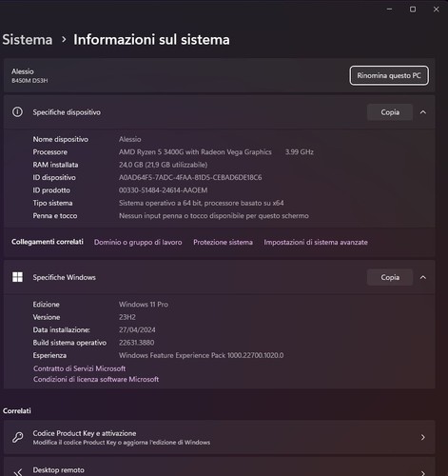
Task: Select the ID prodotto value 00330-51484-24614-AAOEM
Action: click(163, 190)
